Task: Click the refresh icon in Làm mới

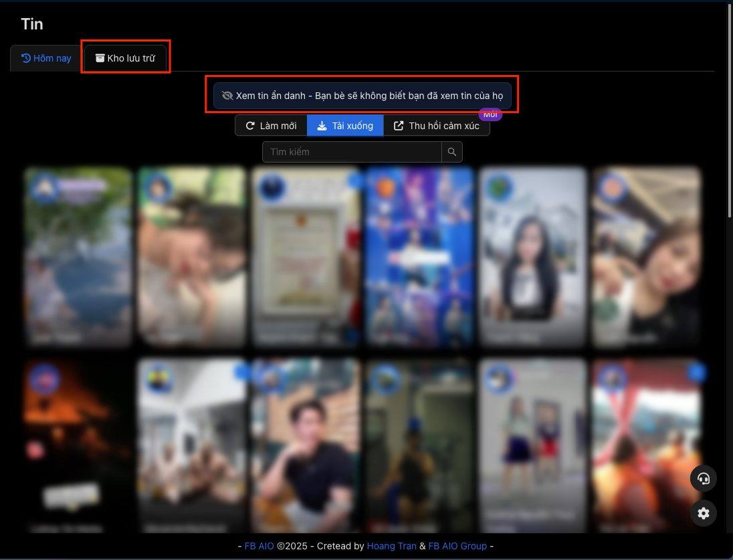Action: coord(250,126)
